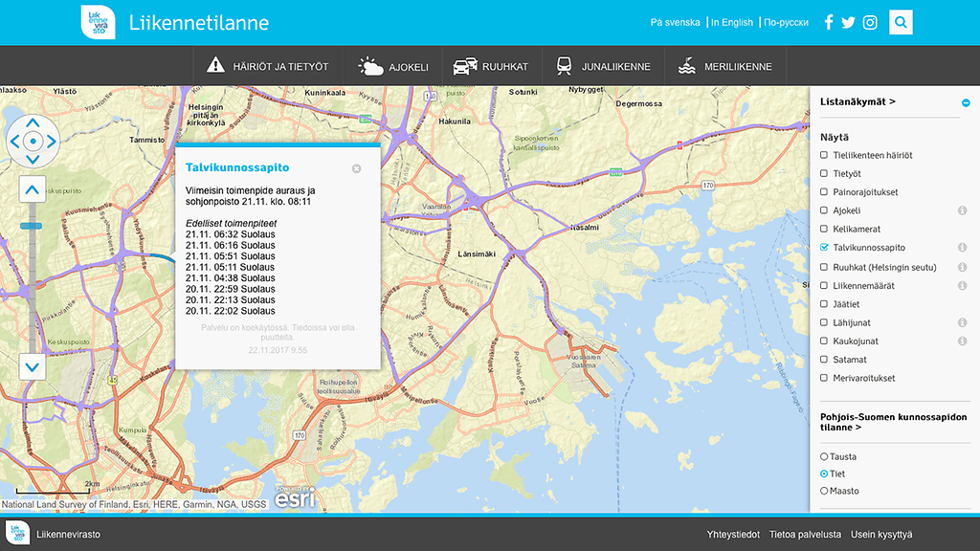Uncheck the Talvikunnossapito checkbox

(x=824, y=248)
